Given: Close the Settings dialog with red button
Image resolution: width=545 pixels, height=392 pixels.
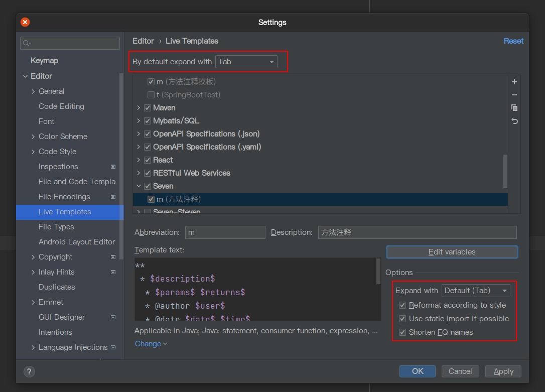Looking at the screenshot, I should tap(25, 22).
